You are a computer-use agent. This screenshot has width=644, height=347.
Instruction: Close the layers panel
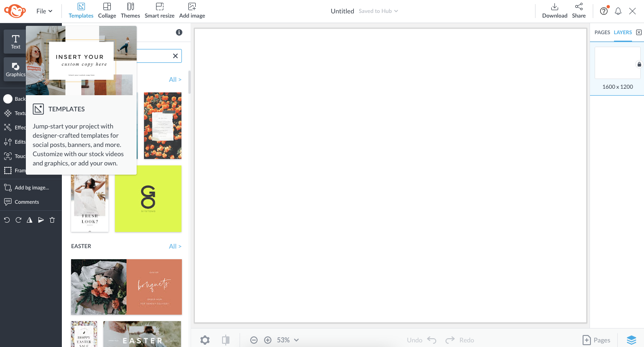pyautogui.click(x=639, y=32)
